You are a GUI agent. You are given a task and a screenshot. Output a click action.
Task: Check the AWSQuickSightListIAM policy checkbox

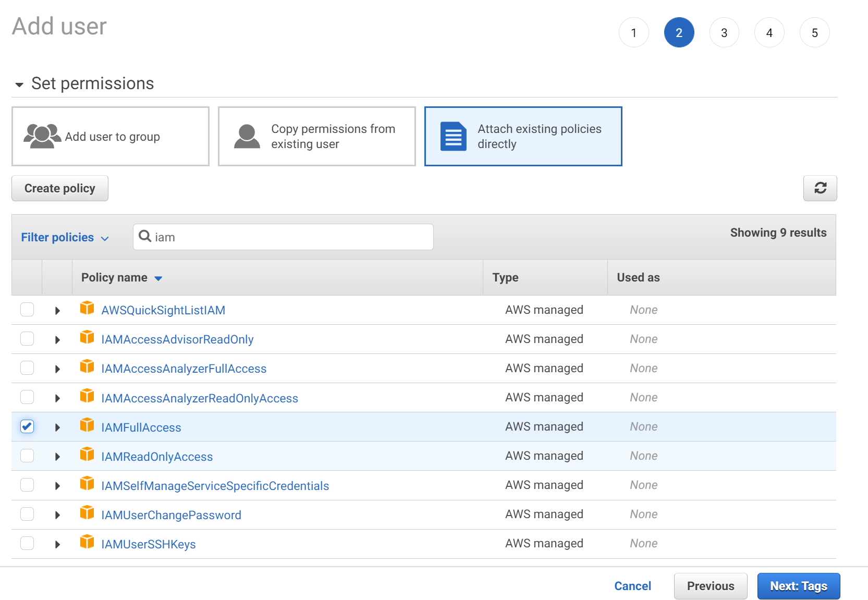27,310
